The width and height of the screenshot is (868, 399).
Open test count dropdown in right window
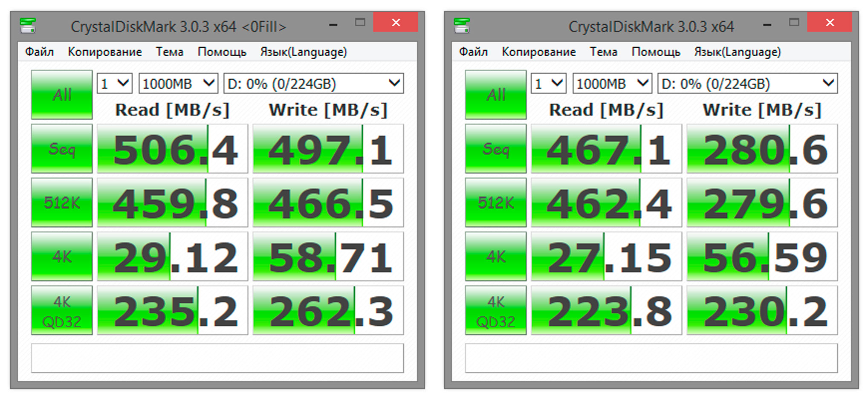pyautogui.click(x=549, y=83)
